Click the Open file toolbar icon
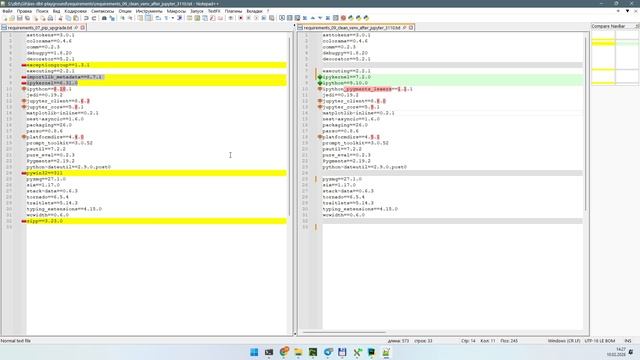Screen dimensions: 640x360 pos(12,18)
